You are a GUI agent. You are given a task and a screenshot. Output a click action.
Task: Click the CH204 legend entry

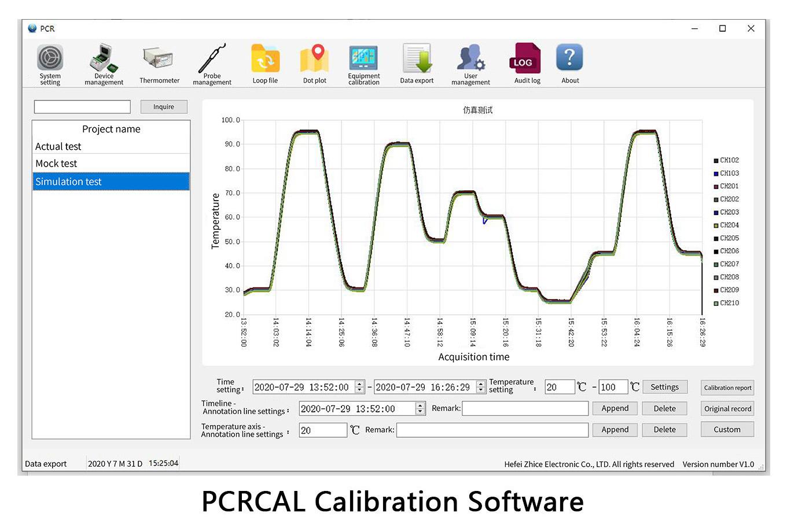point(726,226)
